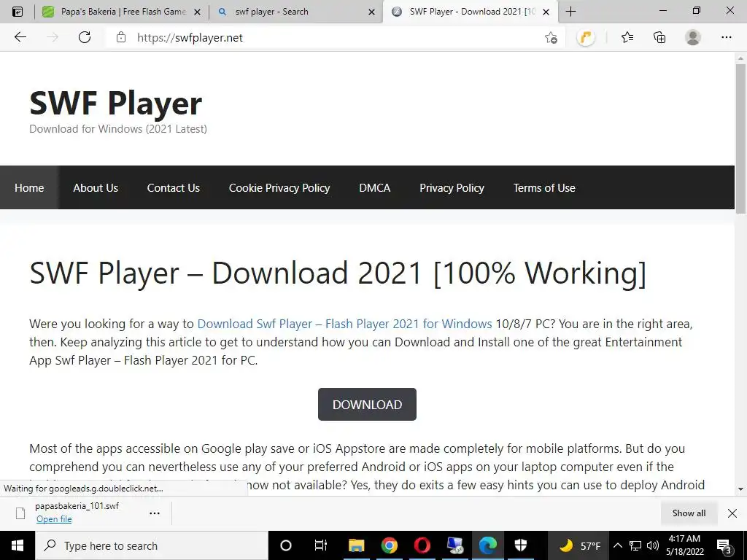Screen dimensions: 747x560
Task: Open the Collections icon
Action: point(659,37)
